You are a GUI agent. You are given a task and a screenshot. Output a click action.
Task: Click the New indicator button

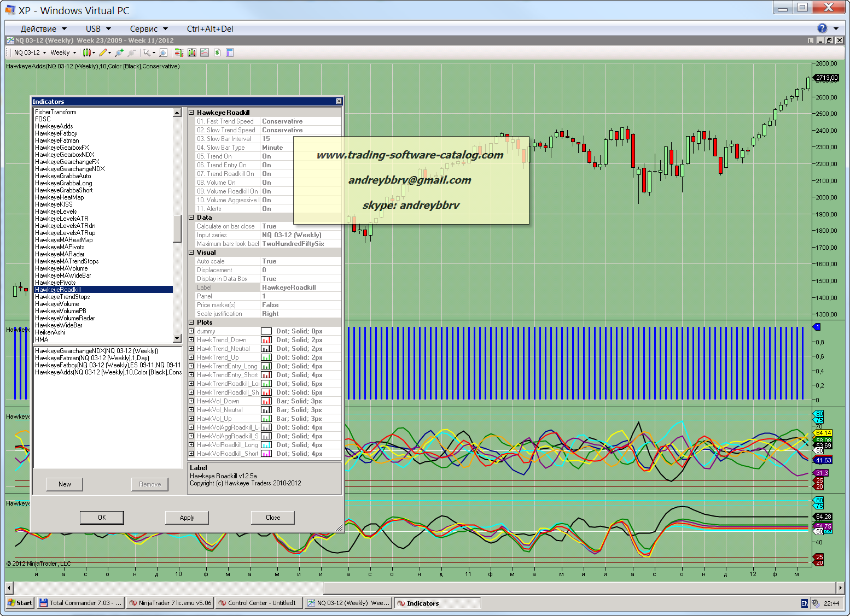[x=65, y=484]
